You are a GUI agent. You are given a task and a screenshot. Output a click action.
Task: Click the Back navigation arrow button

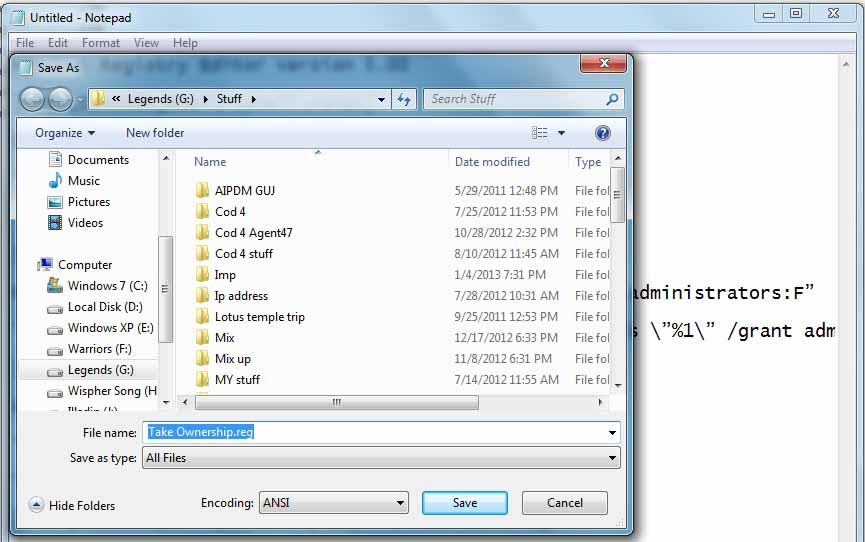coord(32,99)
